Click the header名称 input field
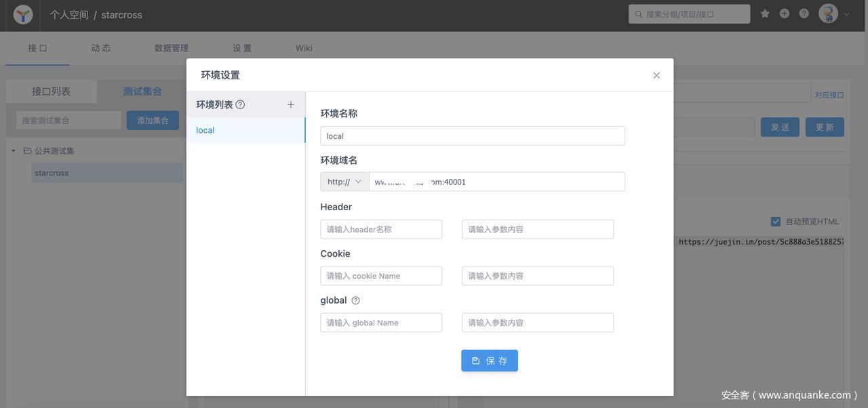The image size is (868, 408). [x=381, y=229]
